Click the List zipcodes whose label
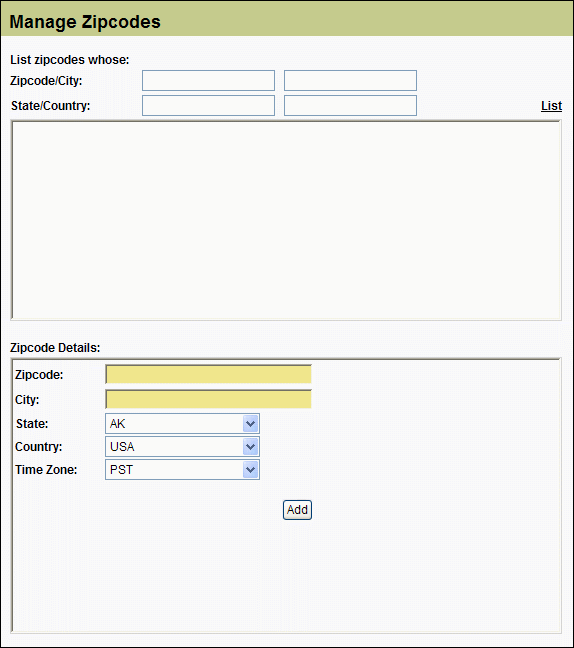 [69, 60]
